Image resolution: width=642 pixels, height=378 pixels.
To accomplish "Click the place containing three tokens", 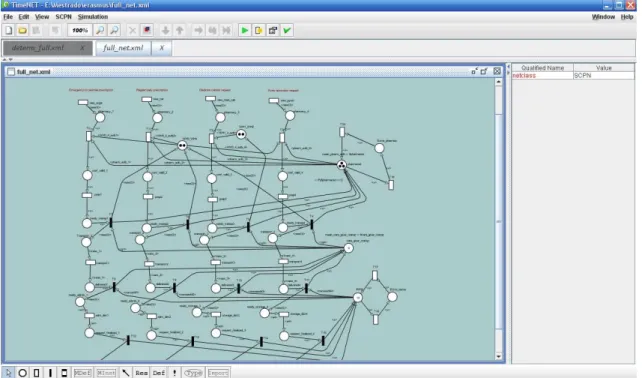I will point(341,165).
